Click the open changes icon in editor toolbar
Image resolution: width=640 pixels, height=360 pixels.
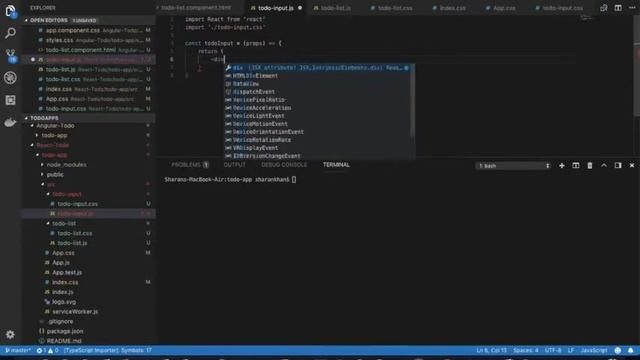(604, 8)
